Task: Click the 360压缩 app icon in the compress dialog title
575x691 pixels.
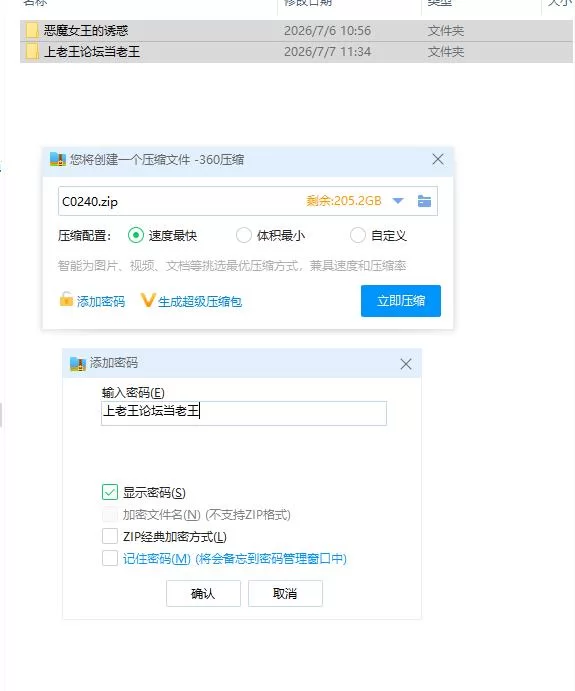Action: coord(58,159)
